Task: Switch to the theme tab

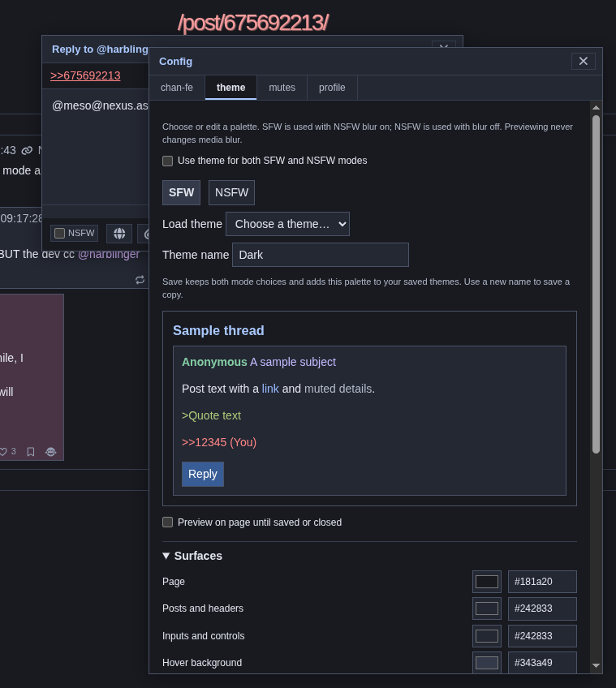Action: point(231,88)
